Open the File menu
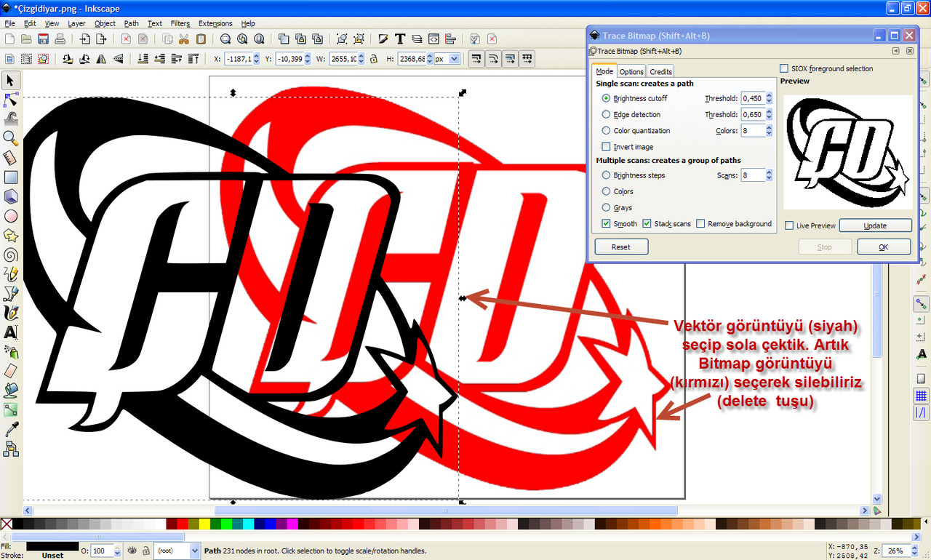Screen dimensions: 931x560 tap(9, 23)
